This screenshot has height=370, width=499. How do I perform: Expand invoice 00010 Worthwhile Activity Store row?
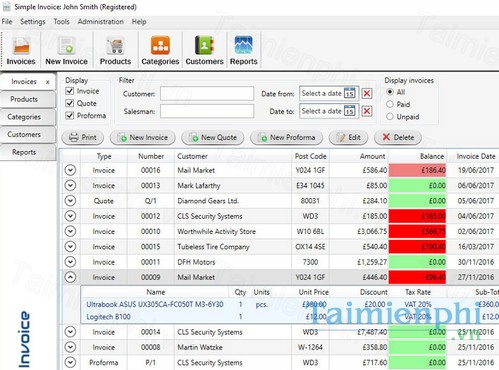70,231
